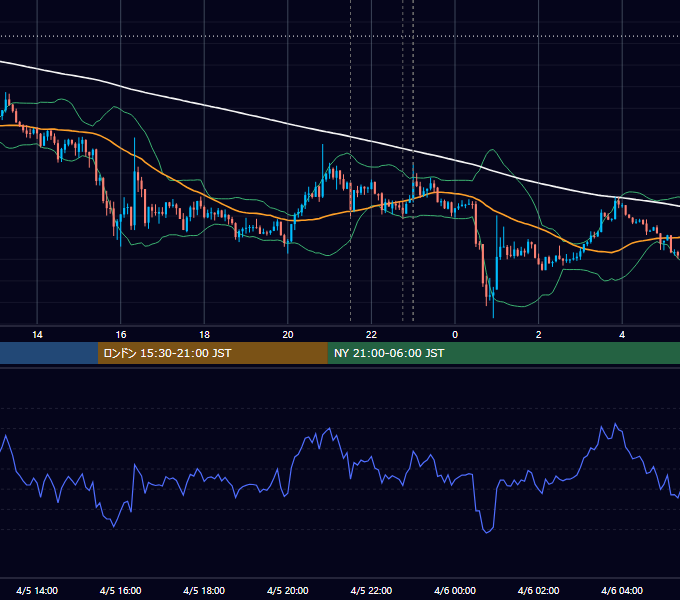
Task: Click the NY 21:00-06:00 JST session band
Action: pos(503,353)
